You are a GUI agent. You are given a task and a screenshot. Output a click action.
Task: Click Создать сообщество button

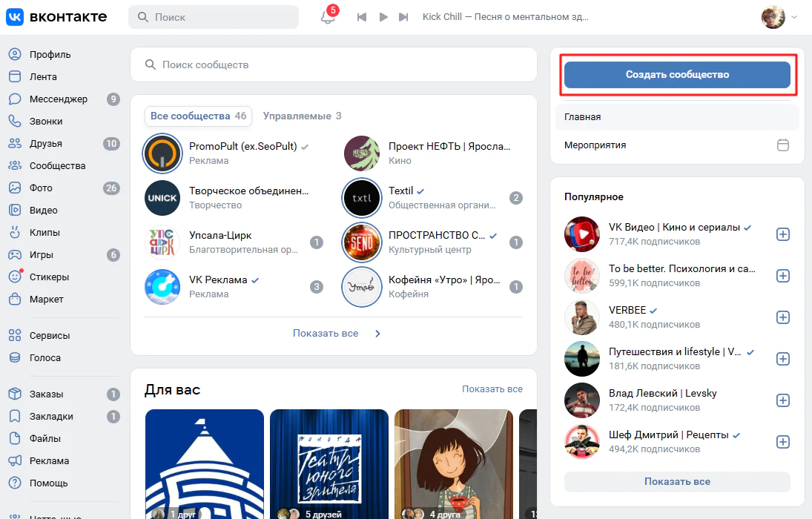pos(676,75)
